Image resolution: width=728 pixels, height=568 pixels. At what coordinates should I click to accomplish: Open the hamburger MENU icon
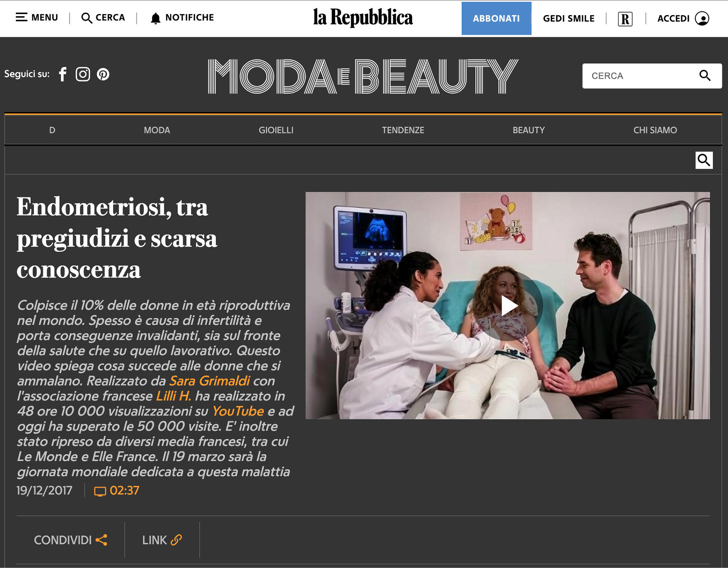[x=21, y=17]
